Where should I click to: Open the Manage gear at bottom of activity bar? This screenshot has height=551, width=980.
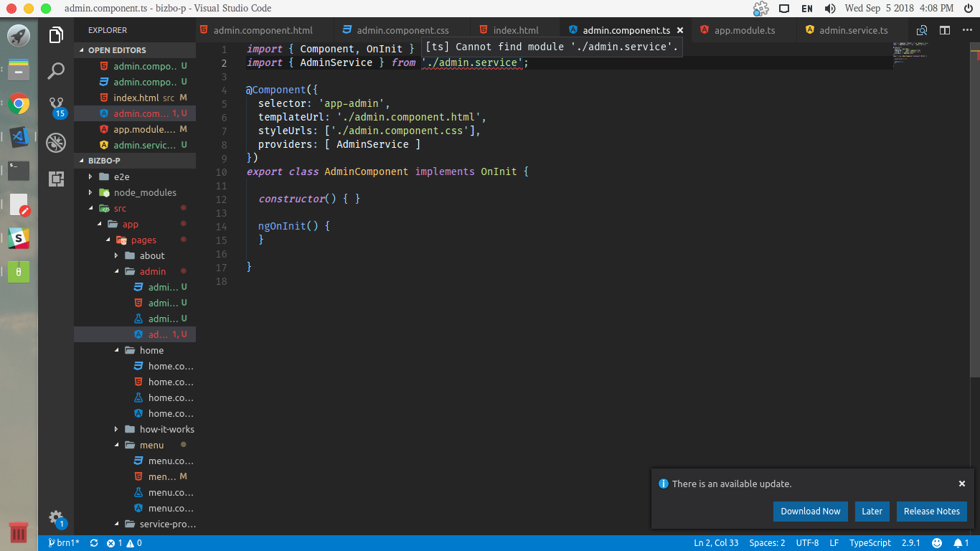tap(55, 518)
